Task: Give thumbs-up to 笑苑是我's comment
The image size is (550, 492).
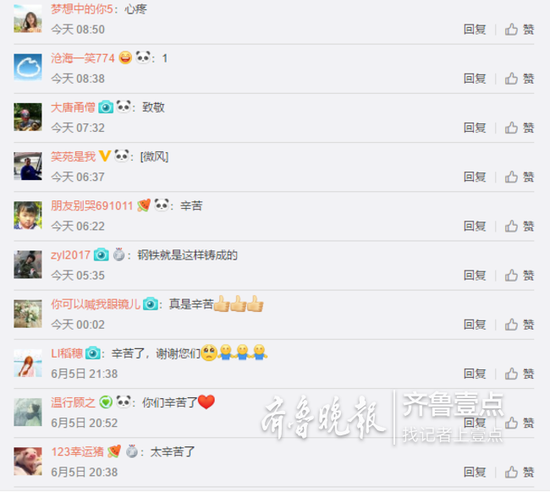Action: pyautogui.click(x=519, y=177)
